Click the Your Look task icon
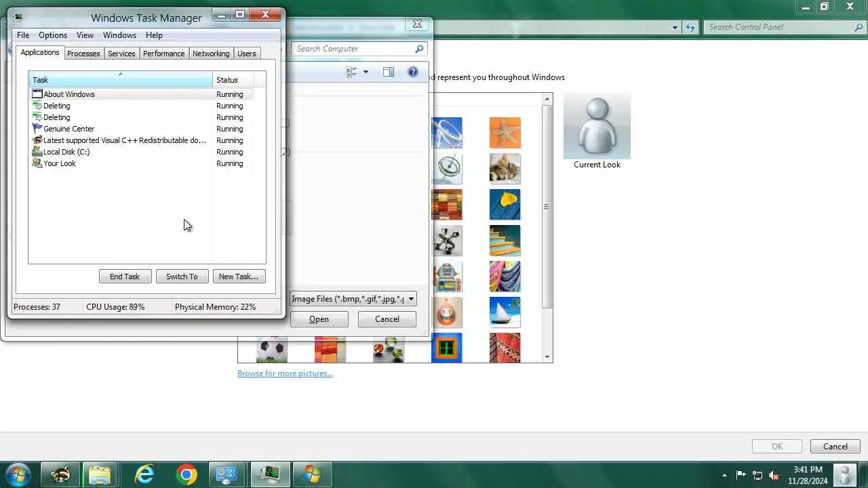This screenshot has width=868, height=488. (37, 163)
